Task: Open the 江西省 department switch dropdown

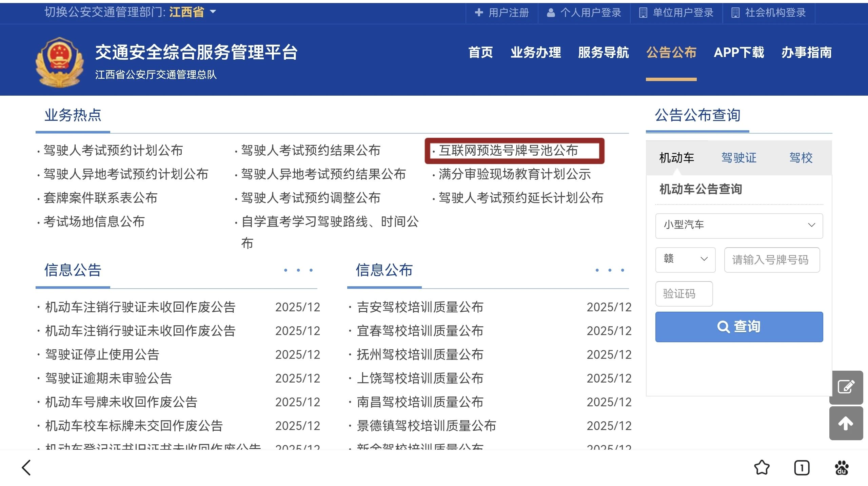Action: [x=192, y=12]
